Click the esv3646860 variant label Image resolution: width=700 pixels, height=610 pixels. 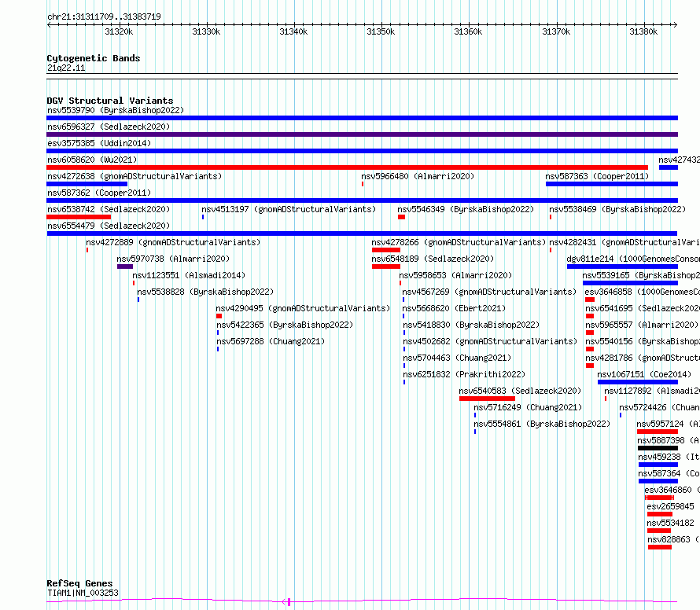672,490
